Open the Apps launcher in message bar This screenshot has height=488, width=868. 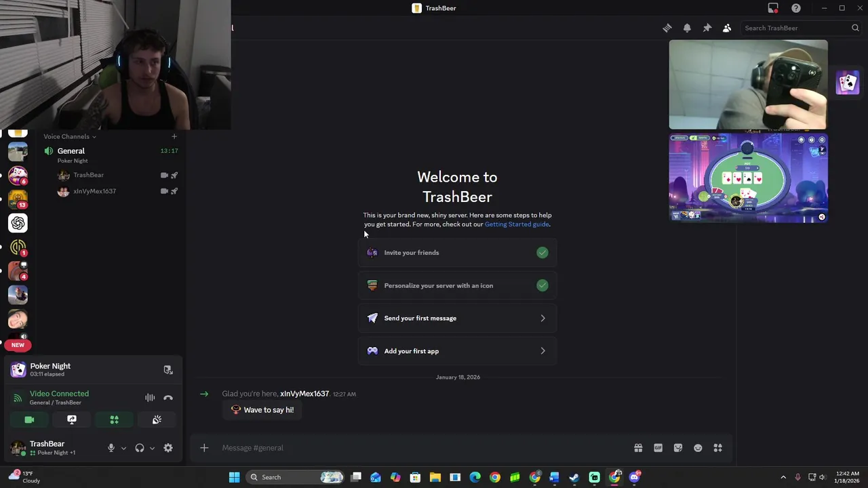pos(717,448)
